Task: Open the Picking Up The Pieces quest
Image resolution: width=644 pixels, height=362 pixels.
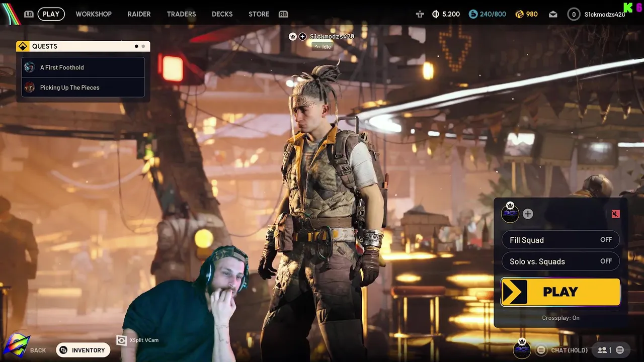Action: [83, 87]
